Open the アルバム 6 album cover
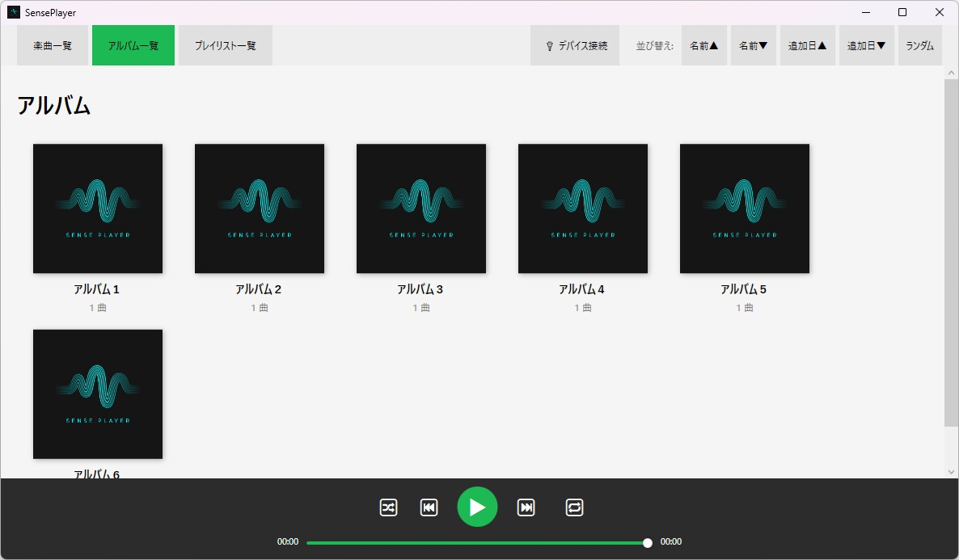This screenshot has width=959, height=560. 97,394
